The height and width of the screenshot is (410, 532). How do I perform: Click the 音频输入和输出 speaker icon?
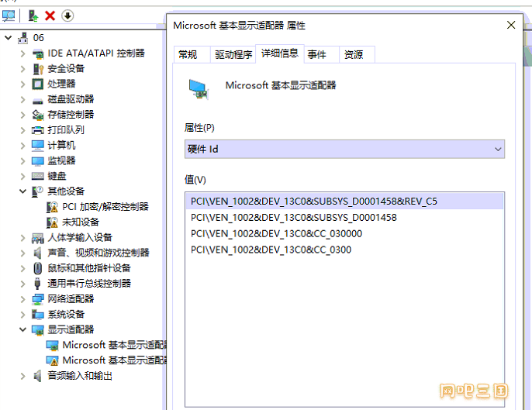tap(37, 376)
